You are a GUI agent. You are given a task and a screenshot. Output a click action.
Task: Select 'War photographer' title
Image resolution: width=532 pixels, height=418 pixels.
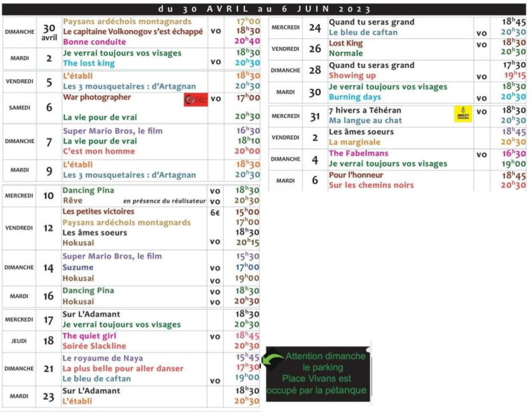[97, 97]
